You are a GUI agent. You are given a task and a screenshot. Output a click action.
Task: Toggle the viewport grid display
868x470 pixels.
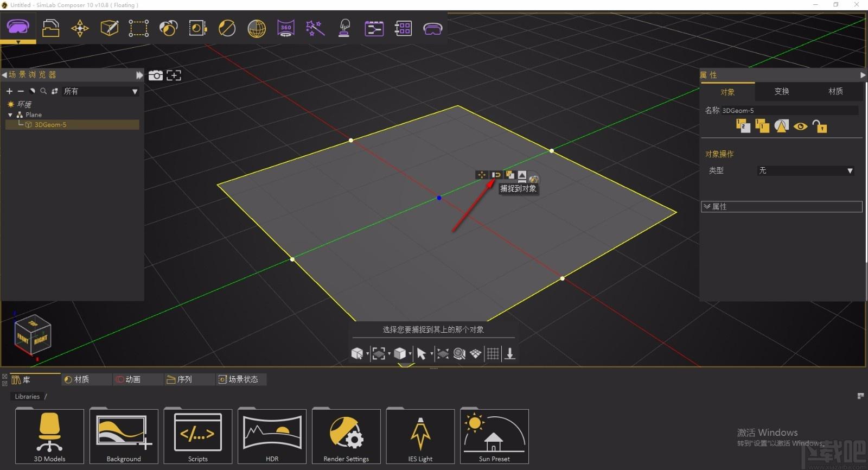(493, 354)
